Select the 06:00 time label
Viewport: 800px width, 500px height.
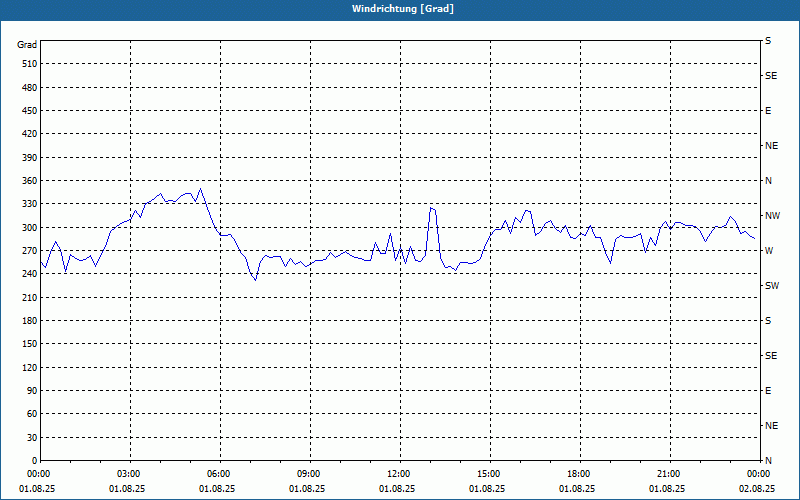(218, 474)
